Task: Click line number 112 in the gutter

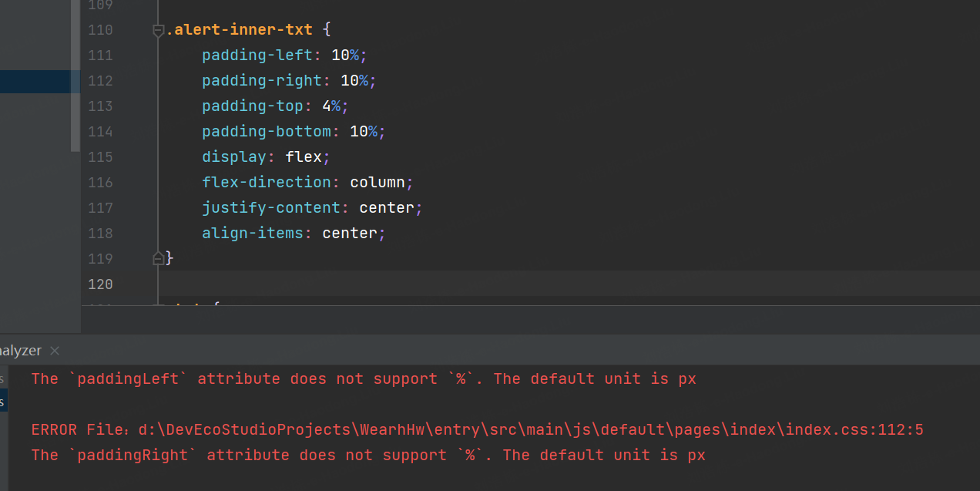Action: pos(100,81)
